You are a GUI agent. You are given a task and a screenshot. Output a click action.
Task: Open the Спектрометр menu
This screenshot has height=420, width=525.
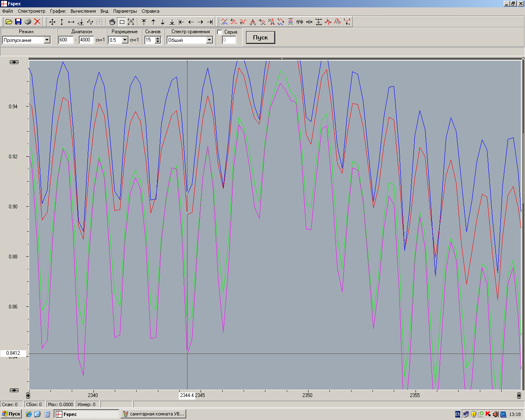[32, 11]
